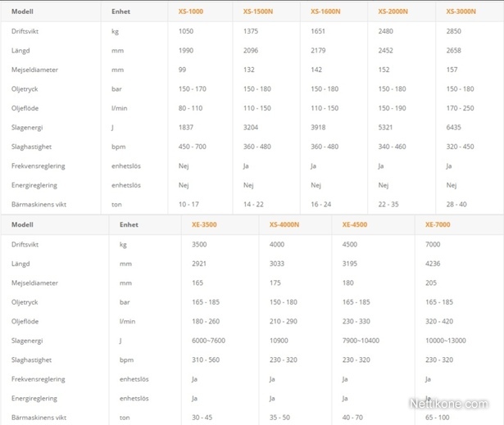
Task: Click the Enhet header in the second table
Action: click(x=129, y=224)
